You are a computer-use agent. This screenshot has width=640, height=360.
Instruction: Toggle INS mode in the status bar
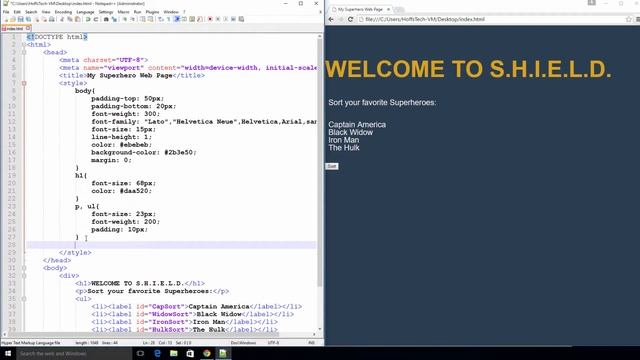[311, 343]
